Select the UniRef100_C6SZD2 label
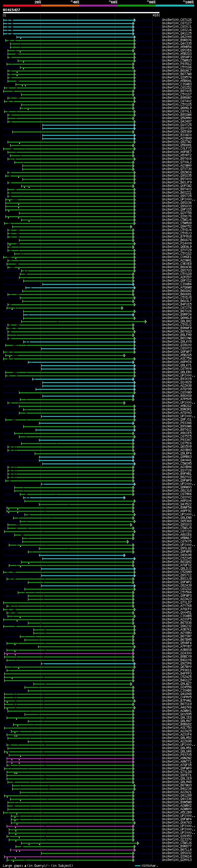Screen dimensions: 197x868 [x=177, y=88]
